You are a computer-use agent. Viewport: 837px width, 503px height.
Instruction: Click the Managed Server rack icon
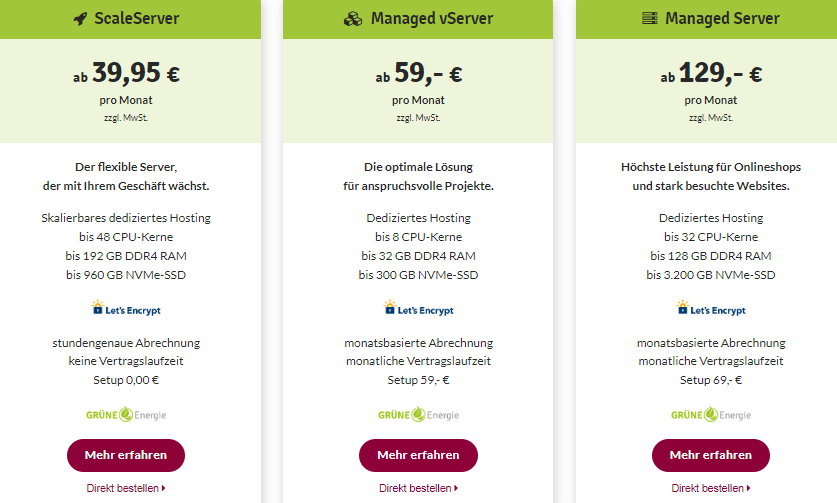point(649,19)
